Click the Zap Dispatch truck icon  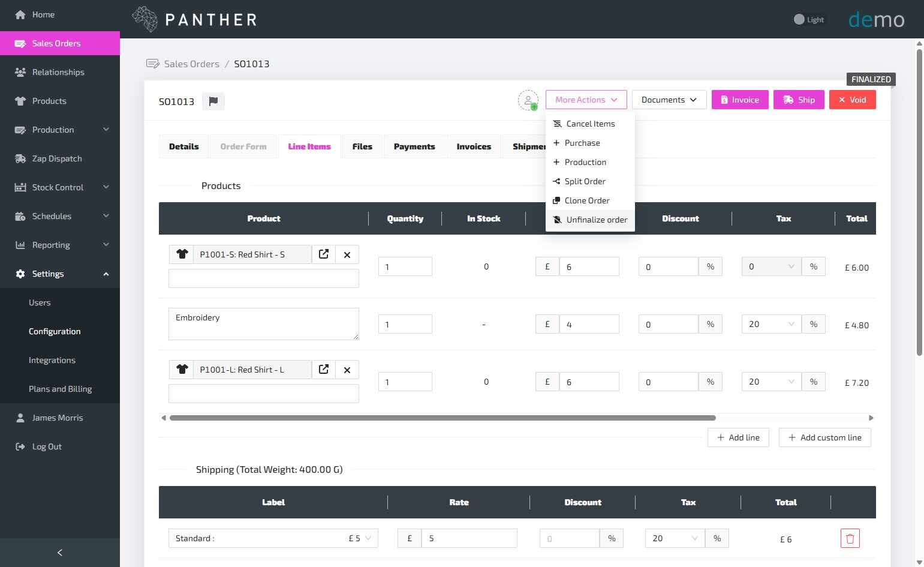[x=20, y=158]
